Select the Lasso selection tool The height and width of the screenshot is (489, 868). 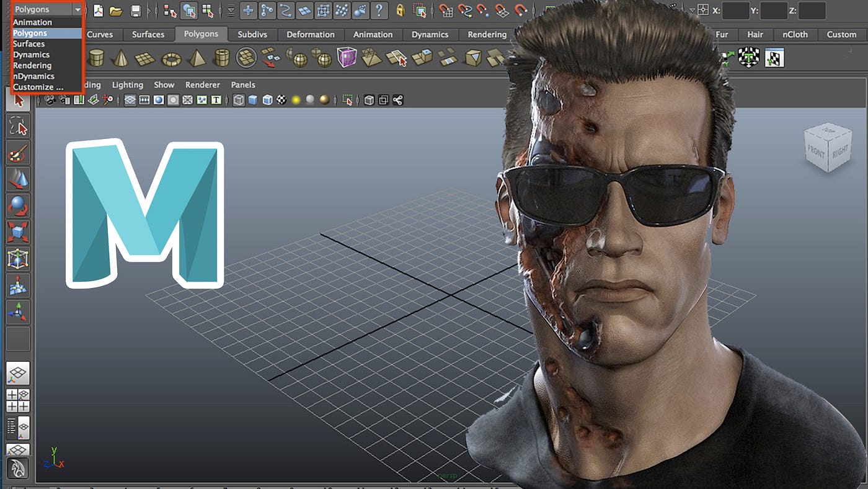tap(18, 126)
